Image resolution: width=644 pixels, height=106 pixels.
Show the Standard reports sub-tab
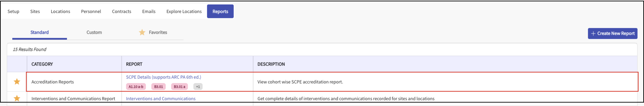[39, 32]
